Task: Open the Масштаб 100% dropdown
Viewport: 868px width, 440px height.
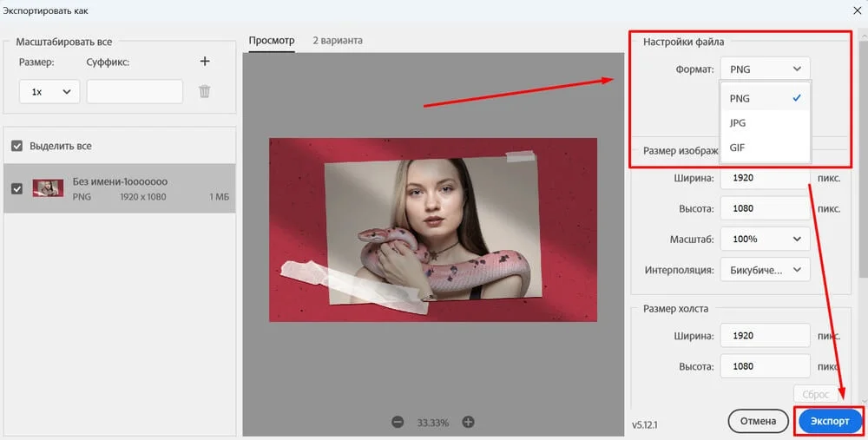Action: pyautogui.click(x=764, y=239)
